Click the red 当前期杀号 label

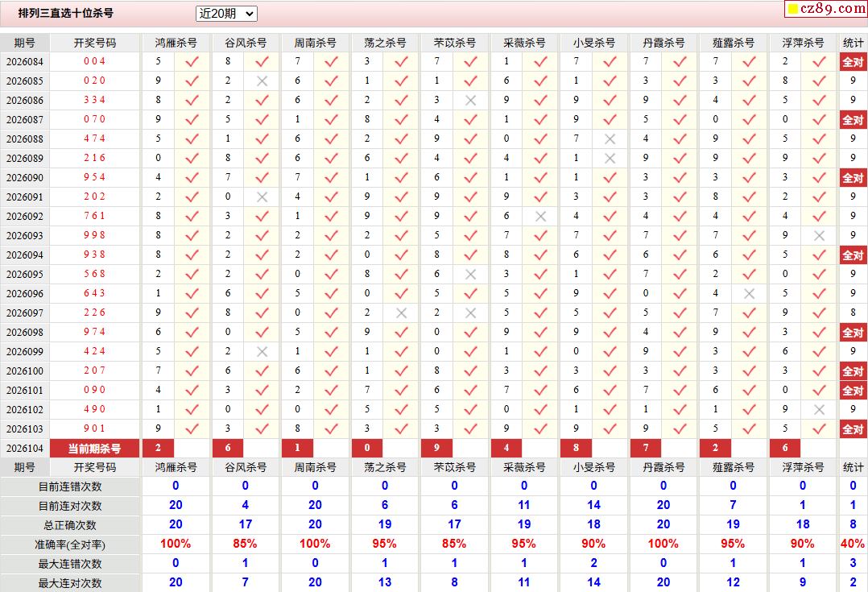point(95,449)
